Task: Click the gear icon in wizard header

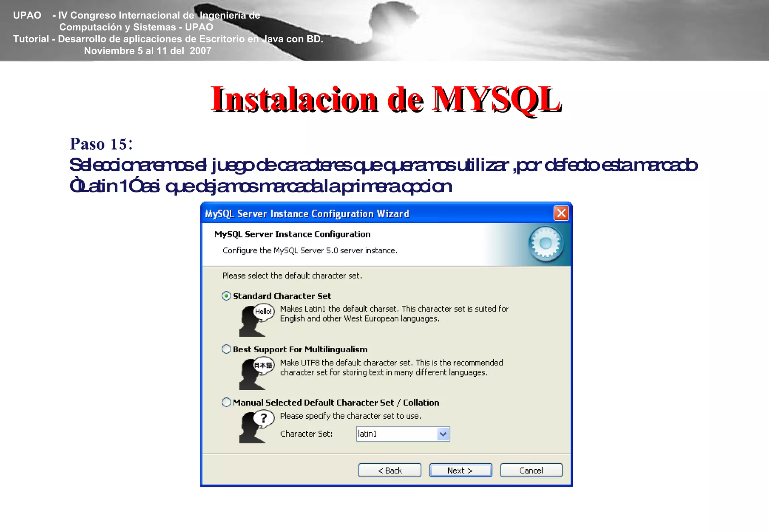Action: [x=546, y=244]
